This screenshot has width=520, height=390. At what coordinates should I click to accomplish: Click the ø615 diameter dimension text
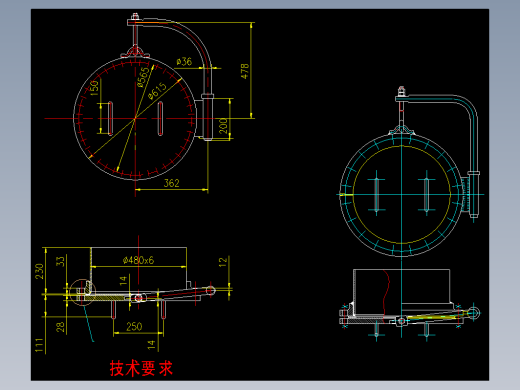point(157,91)
